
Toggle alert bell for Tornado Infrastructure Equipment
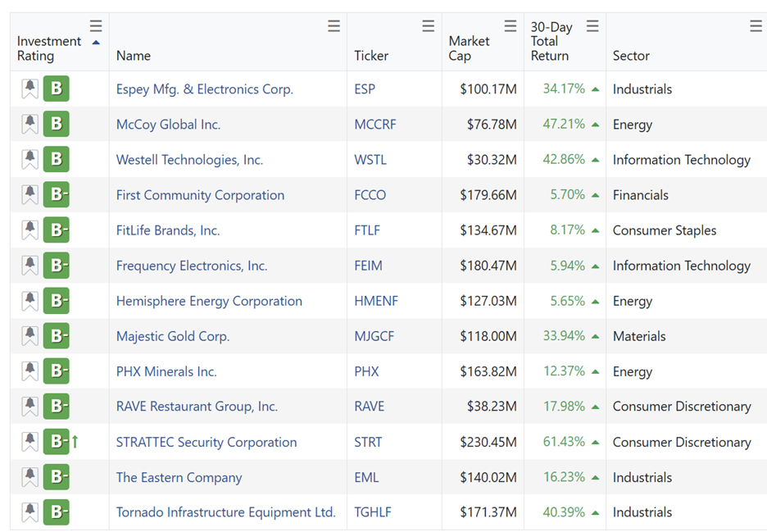[x=29, y=512]
